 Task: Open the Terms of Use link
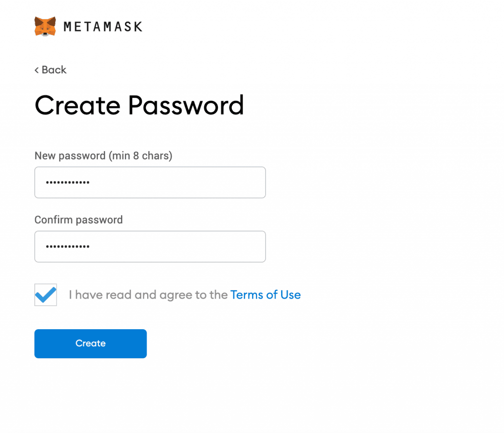click(265, 295)
